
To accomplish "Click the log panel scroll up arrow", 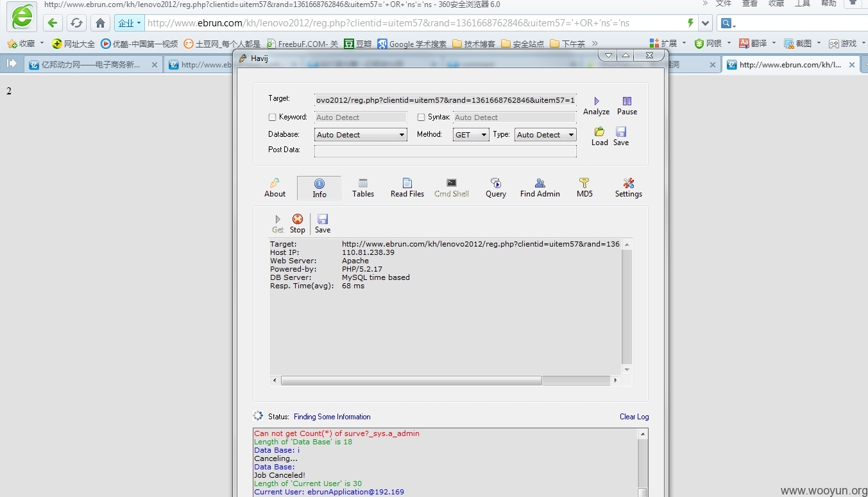I will coord(643,435).
